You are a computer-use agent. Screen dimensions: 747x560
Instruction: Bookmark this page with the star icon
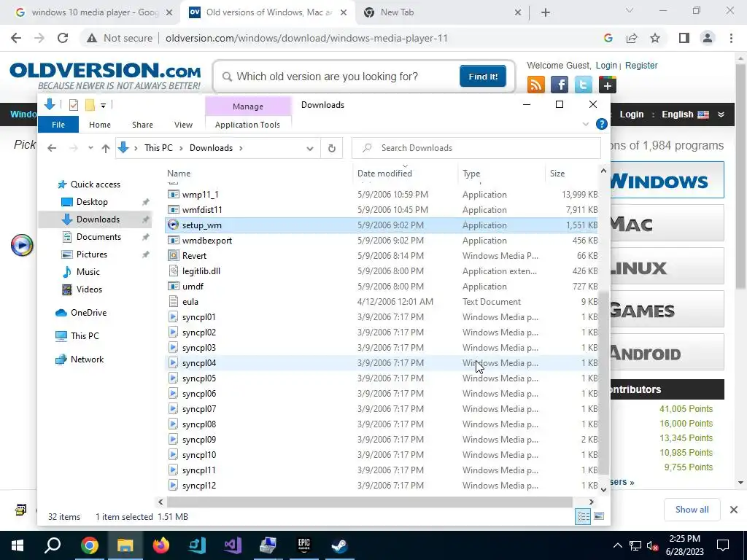pyautogui.click(x=656, y=38)
